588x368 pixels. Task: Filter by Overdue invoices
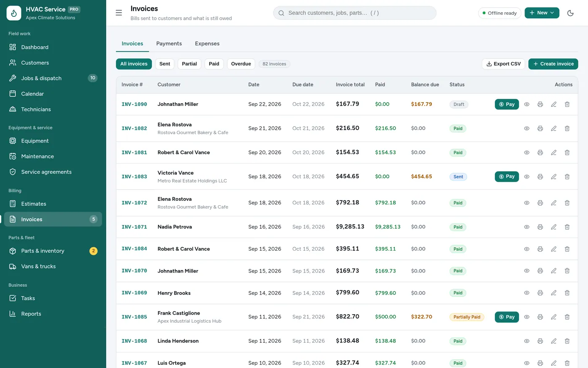point(241,64)
